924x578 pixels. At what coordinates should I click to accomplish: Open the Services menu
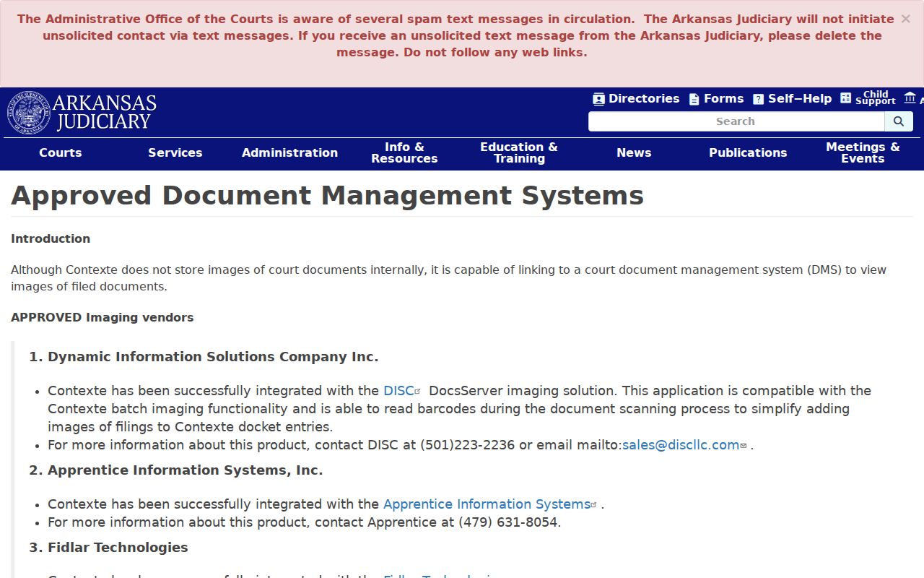point(175,152)
